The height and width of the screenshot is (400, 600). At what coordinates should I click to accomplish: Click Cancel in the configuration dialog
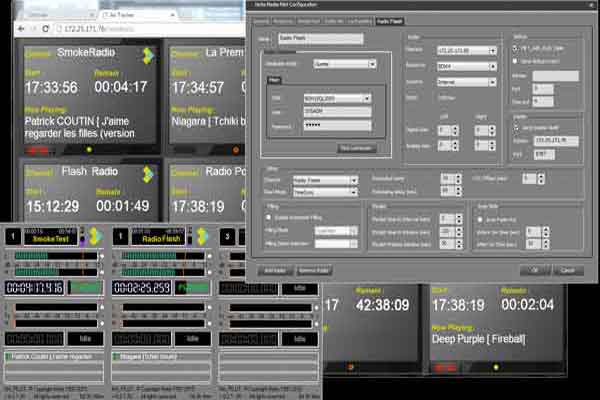coord(568,270)
